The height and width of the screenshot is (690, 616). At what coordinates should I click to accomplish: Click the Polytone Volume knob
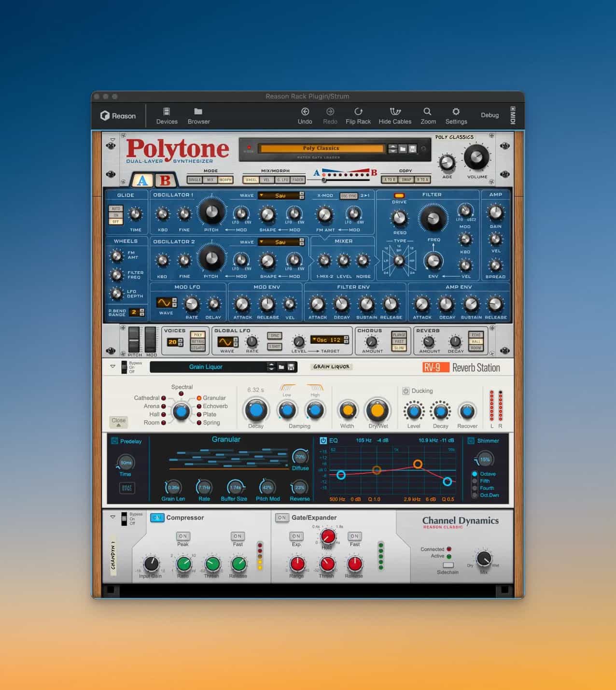(476, 157)
